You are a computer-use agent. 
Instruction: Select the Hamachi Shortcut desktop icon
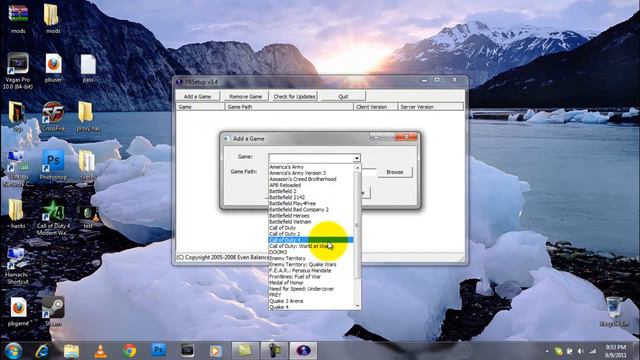tap(17, 265)
